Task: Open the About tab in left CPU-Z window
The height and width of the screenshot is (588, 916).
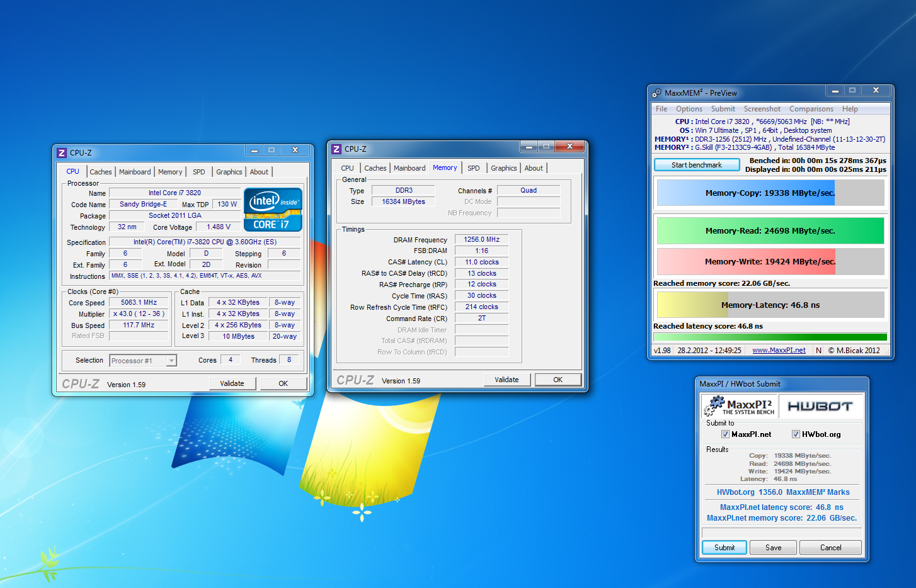Action: click(259, 172)
